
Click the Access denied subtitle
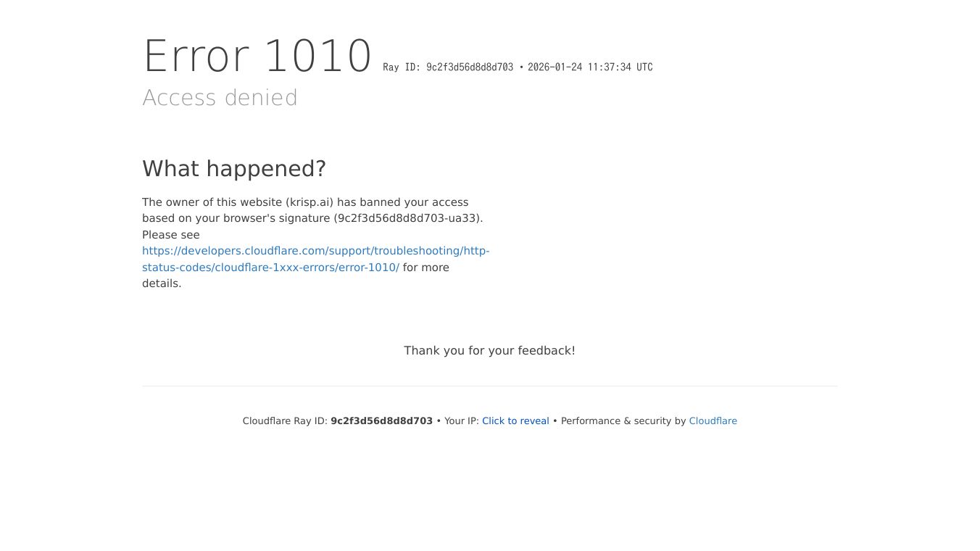[220, 98]
